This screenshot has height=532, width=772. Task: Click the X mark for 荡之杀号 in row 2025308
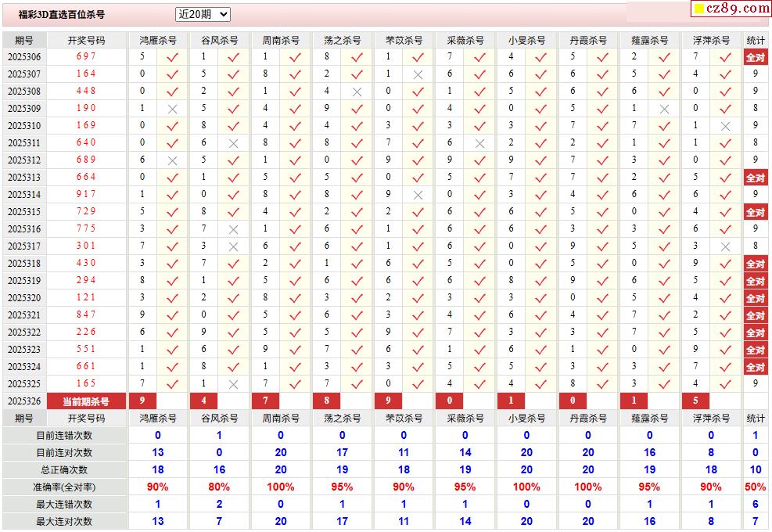tap(357, 92)
